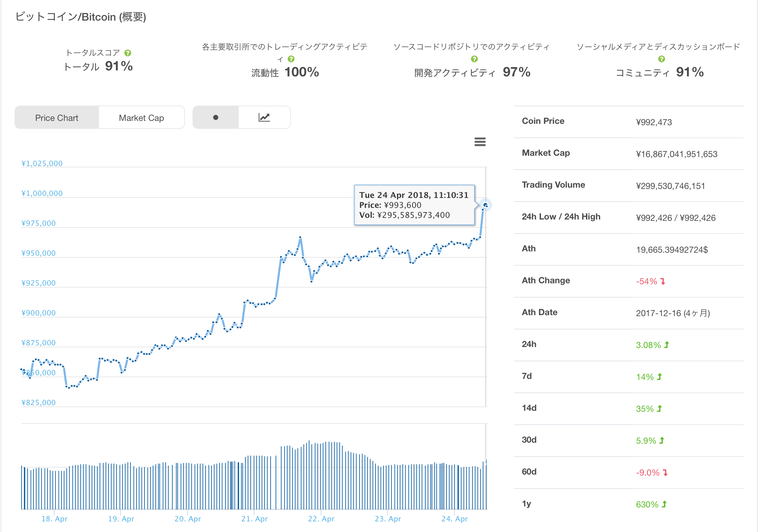759x532 pixels.
Task: Click the Ath Change -54% value
Action: coord(650,281)
